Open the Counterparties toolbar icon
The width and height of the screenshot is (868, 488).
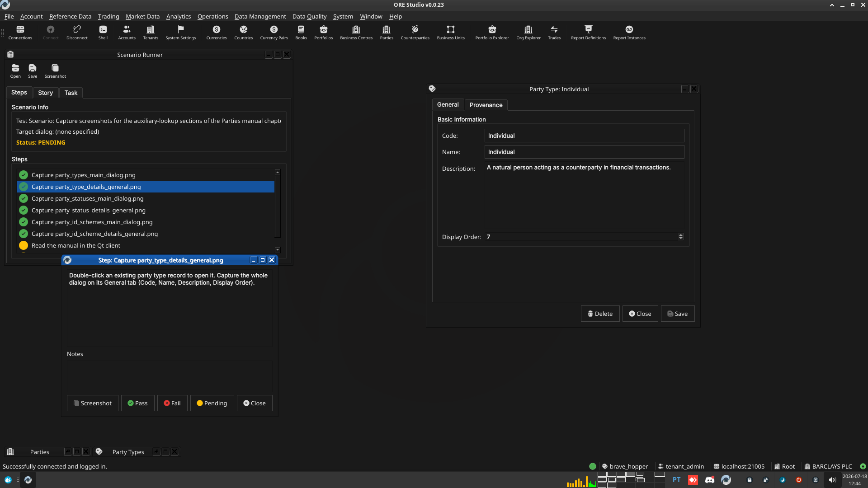point(415,33)
